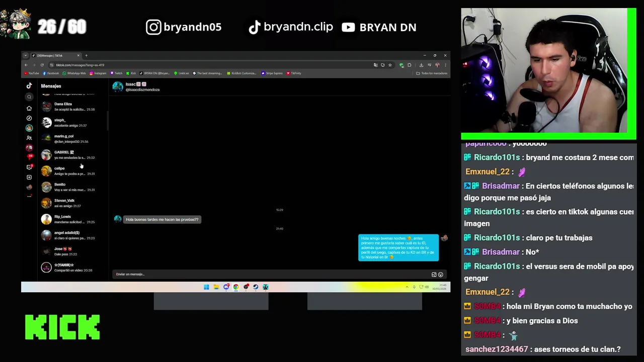This screenshot has height=362, width=644.
Task: Click the image attachment icon in message box
Action: [434, 275]
